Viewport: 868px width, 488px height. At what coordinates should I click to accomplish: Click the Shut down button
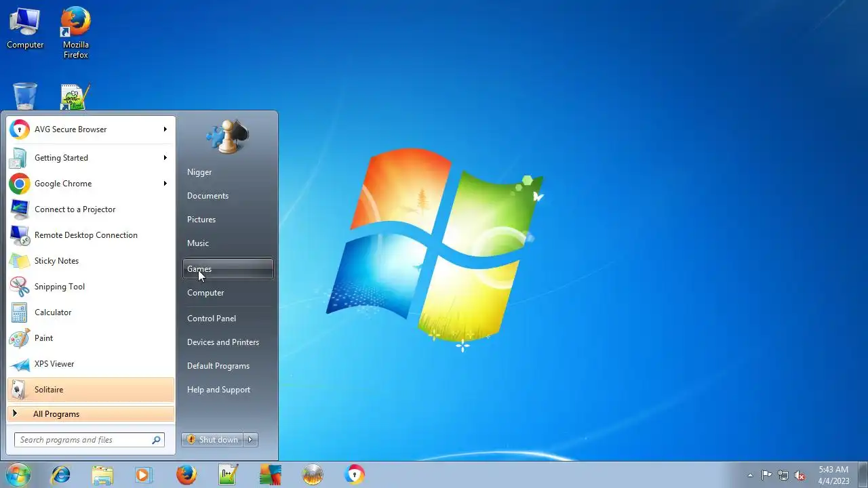click(212, 440)
